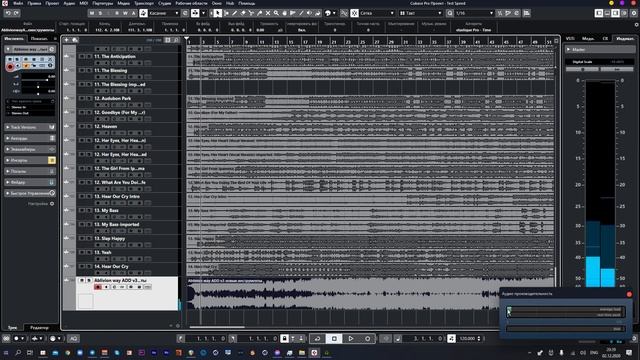Click the Setup gear in Inspector settings

coord(52,204)
